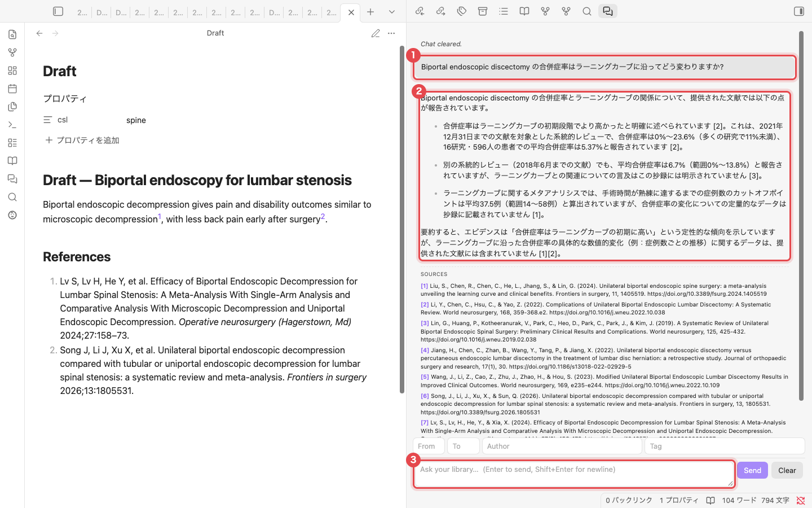Collapse the 'プロパティ' section heading

(x=65, y=98)
